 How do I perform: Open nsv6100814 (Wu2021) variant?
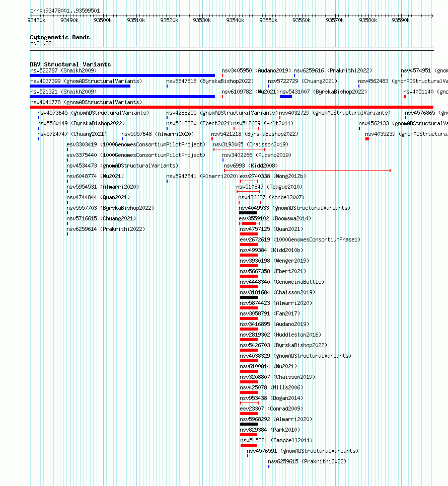[x=268, y=366]
